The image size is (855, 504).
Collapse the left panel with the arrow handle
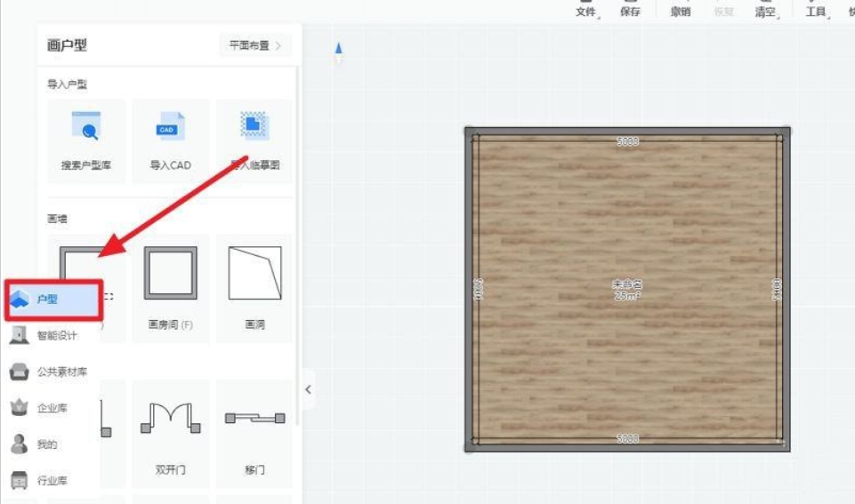tap(308, 389)
